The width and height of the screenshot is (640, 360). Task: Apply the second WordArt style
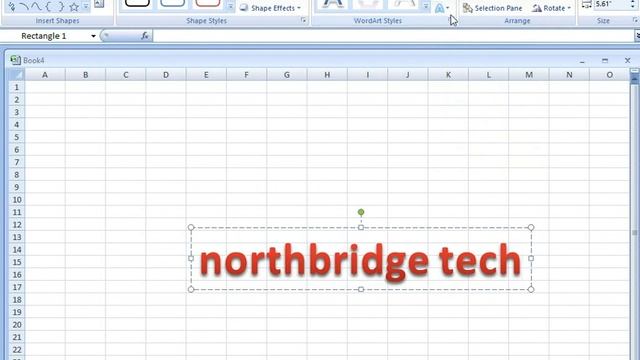click(368, 4)
